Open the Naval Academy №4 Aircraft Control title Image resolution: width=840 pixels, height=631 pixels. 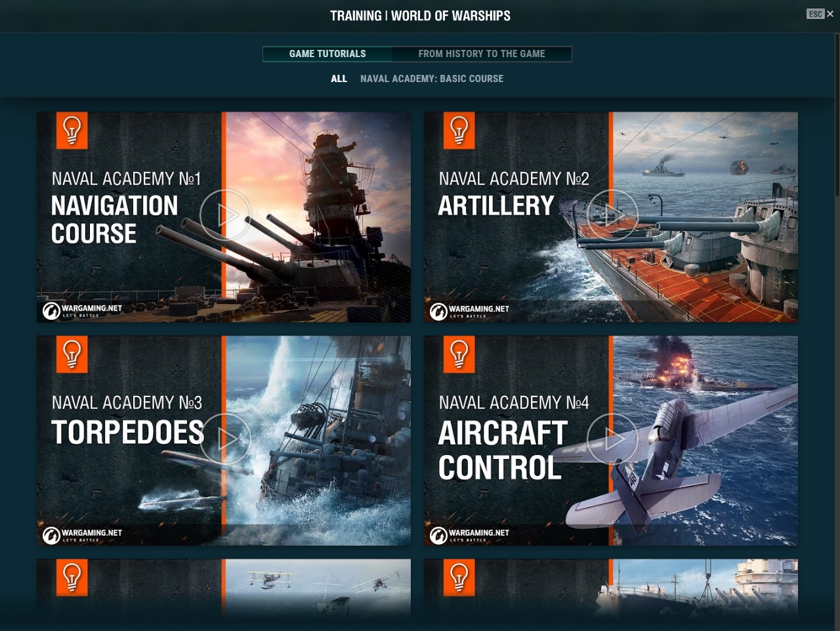click(x=513, y=437)
